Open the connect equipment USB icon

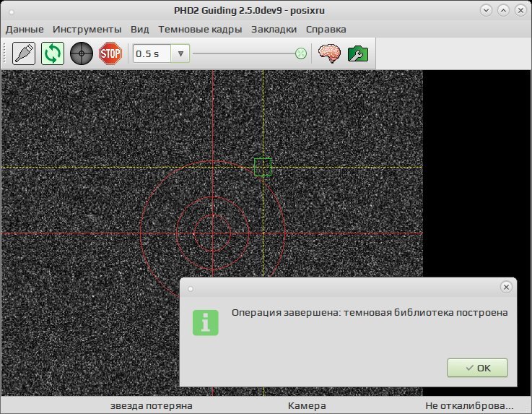click(24, 53)
